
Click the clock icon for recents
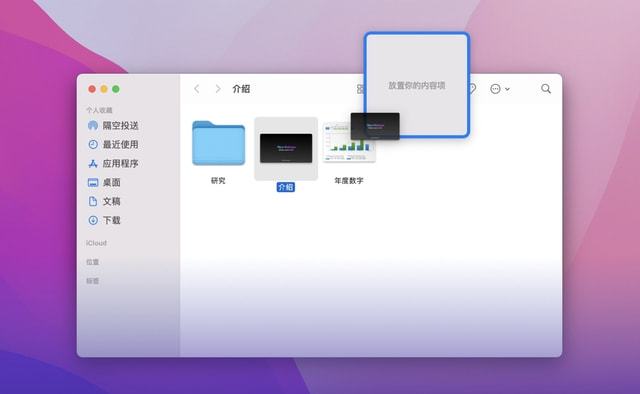(93, 144)
